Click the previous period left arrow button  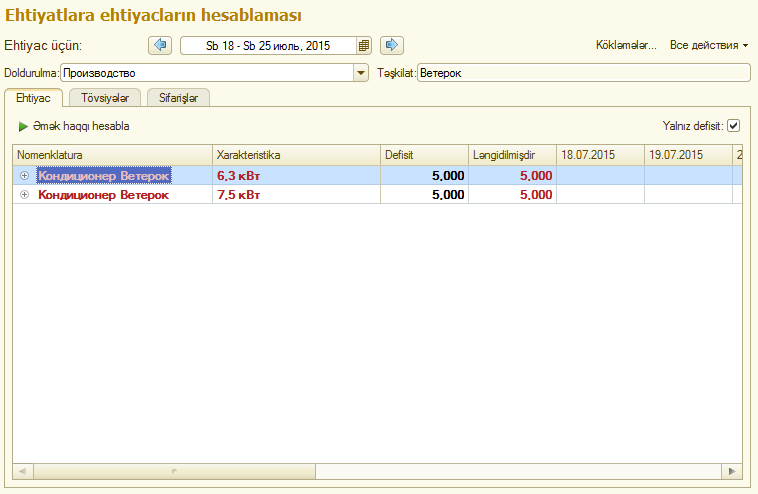pos(160,45)
